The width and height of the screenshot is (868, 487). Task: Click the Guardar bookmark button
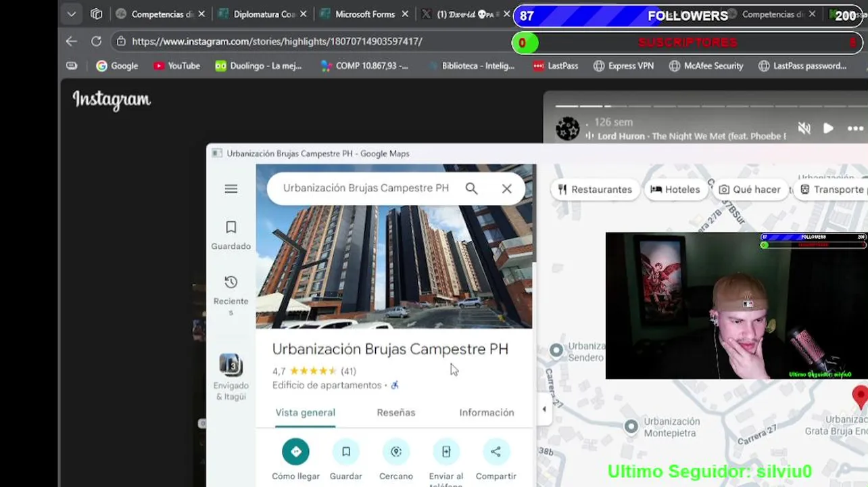346,452
